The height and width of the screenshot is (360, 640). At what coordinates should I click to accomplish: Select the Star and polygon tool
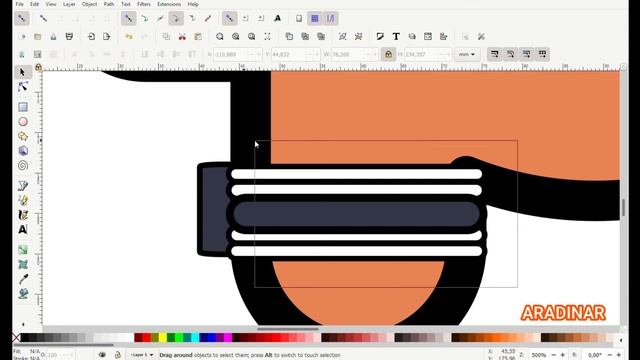coord(23,136)
